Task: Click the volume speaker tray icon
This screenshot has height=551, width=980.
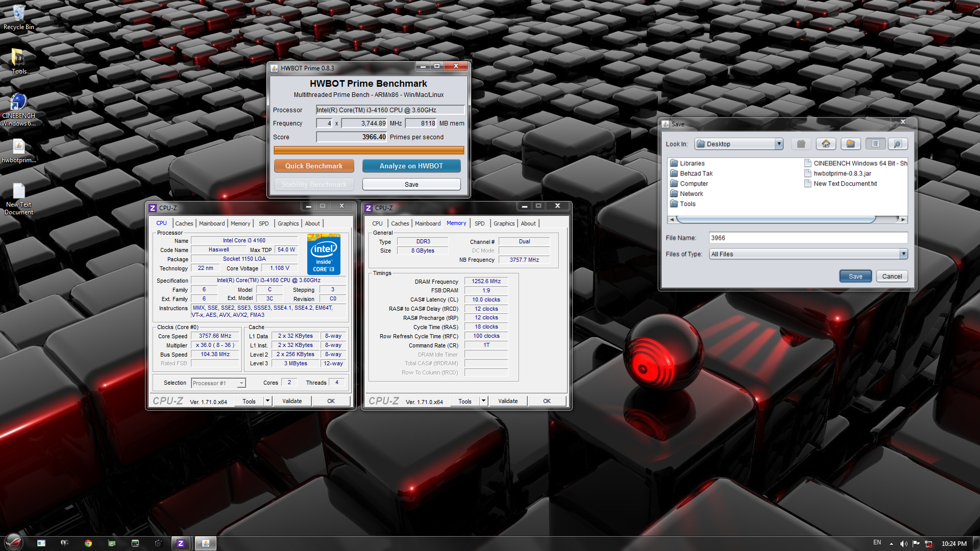Action: click(903, 544)
